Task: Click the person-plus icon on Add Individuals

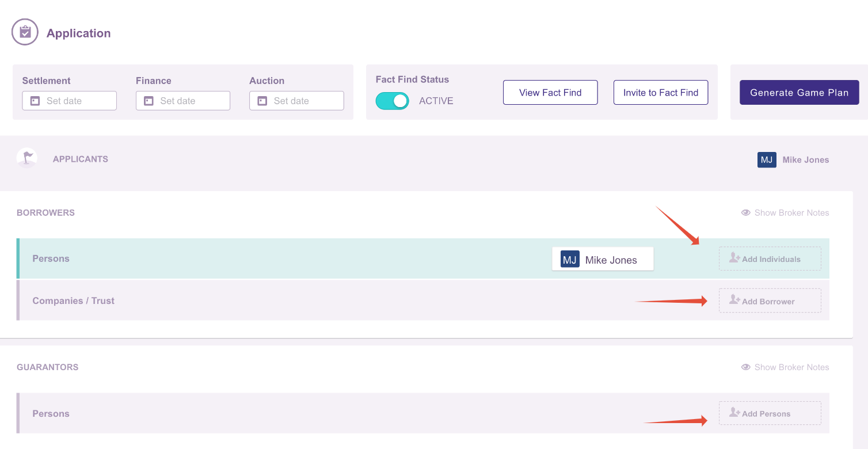Action: click(x=735, y=258)
